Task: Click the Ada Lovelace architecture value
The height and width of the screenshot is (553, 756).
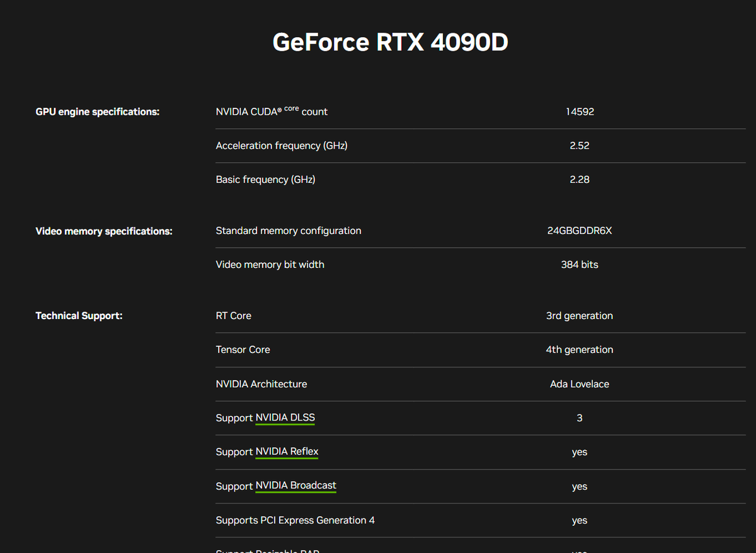Action: (x=579, y=383)
